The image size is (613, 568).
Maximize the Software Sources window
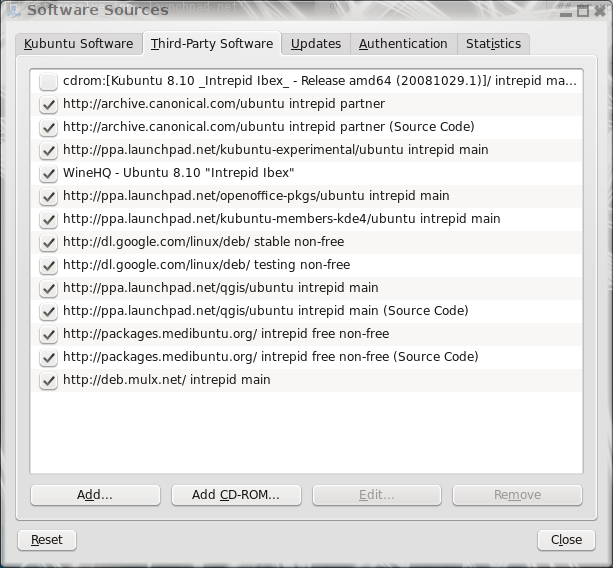tap(583, 10)
